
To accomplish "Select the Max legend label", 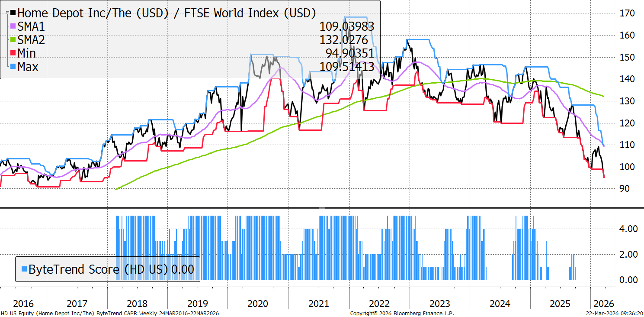I will click(x=28, y=67).
